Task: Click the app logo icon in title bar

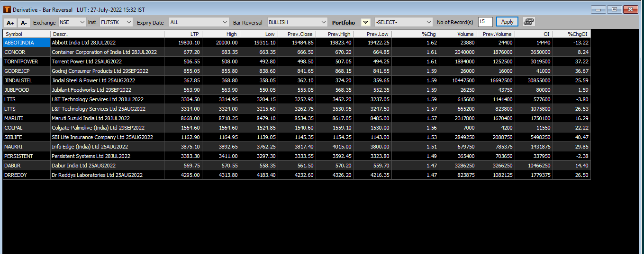Action: (7, 9)
